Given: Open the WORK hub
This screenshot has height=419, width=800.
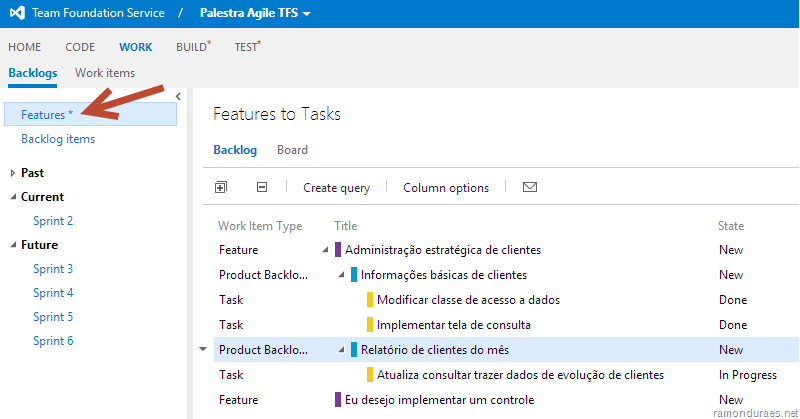Looking at the screenshot, I should point(136,47).
